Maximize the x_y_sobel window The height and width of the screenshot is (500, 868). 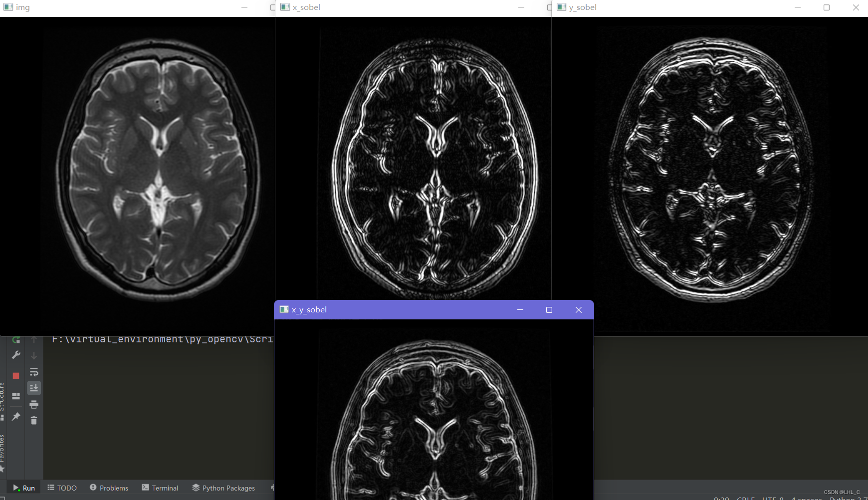tap(549, 310)
